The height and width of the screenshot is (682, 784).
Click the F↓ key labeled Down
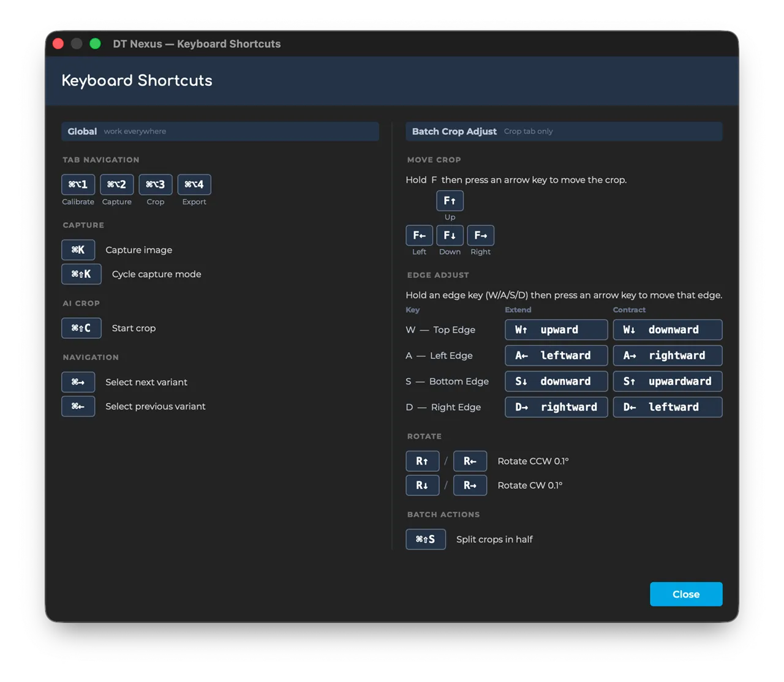450,236
